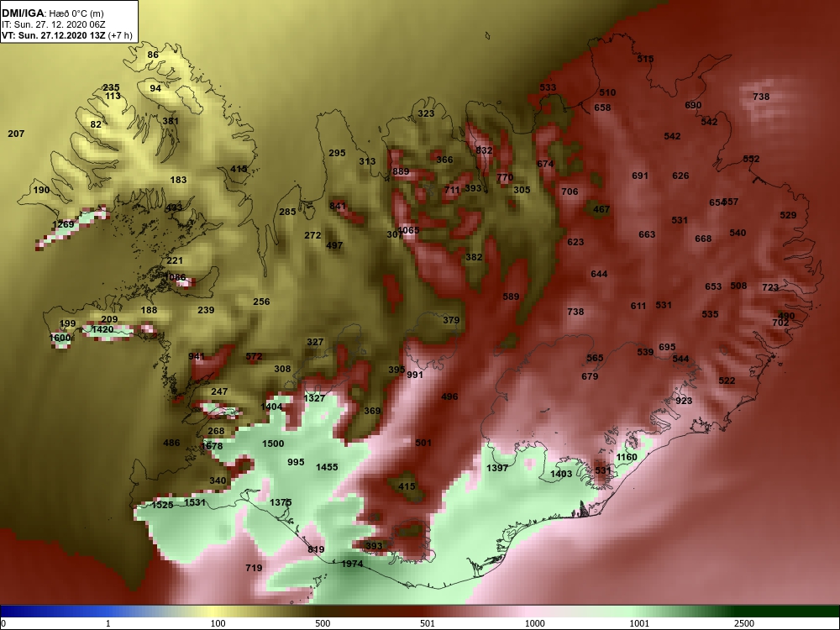Viewport: 840px width, 630px height.
Task: Click the 923 value in the southeast
Action: click(x=684, y=400)
